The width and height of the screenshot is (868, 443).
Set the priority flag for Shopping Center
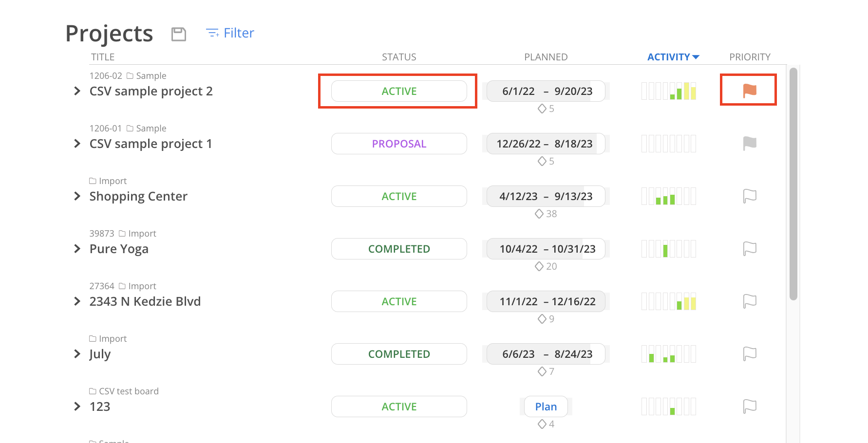pyautogui.click(x=750, y=196)
